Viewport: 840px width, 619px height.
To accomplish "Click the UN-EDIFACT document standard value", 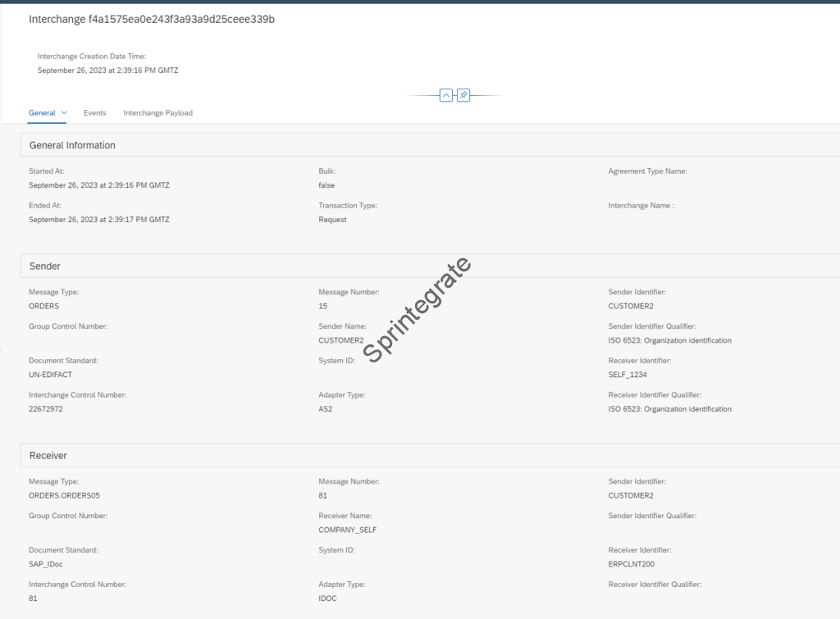I will 50,375.
